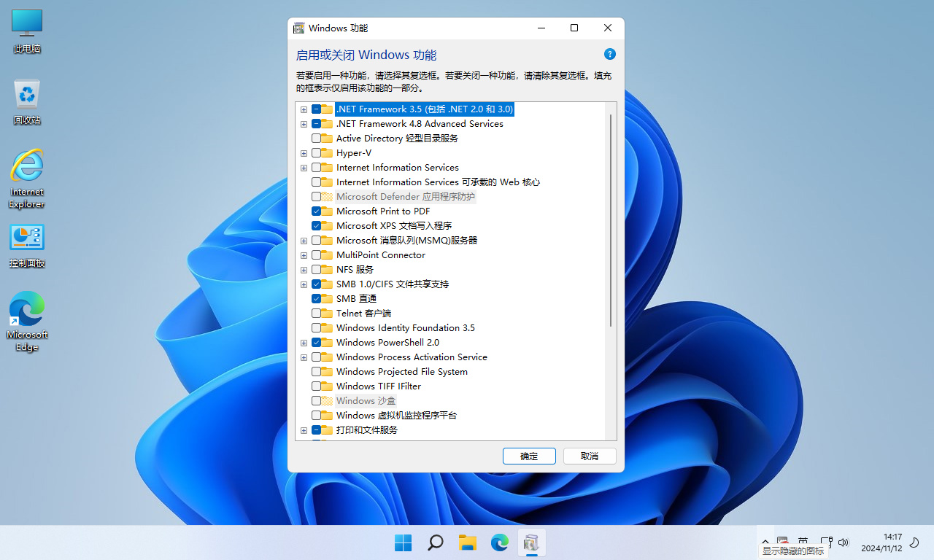Uncheck Microsoft XPS 文档写入程序 checkbox
Viewport: 934px width, 560px height.
[316, 226]
